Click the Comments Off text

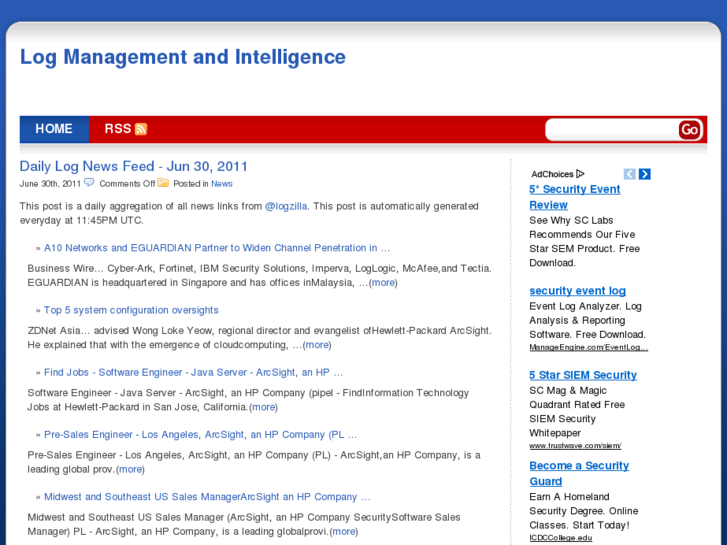click(127, 184)
